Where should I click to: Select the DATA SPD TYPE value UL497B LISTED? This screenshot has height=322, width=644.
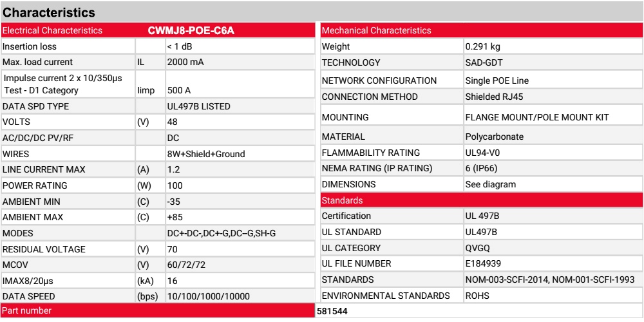pos(199,107)
